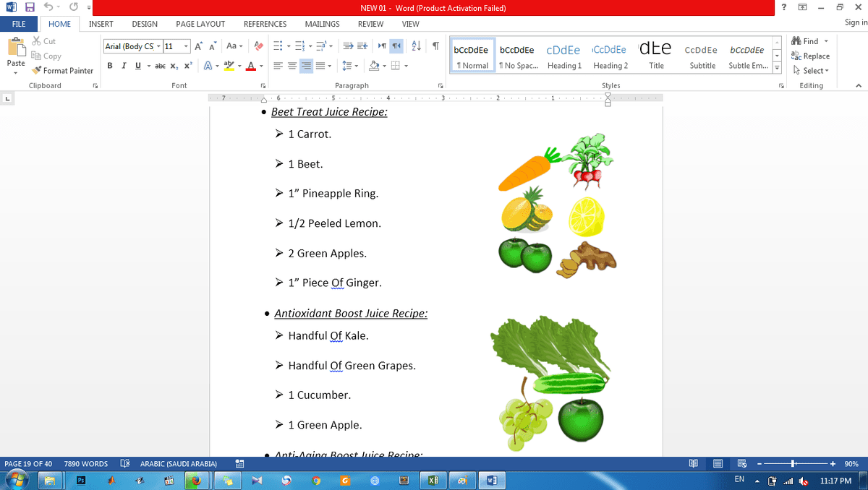Toggle Underline formatting
This screenshot has width=868, height=490.
(x=137, y=66)
